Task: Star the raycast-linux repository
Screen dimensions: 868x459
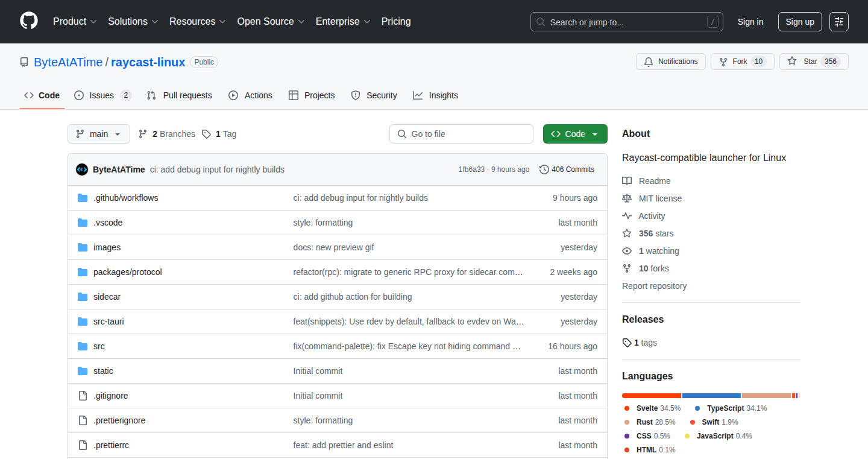Action: [814, 62]
